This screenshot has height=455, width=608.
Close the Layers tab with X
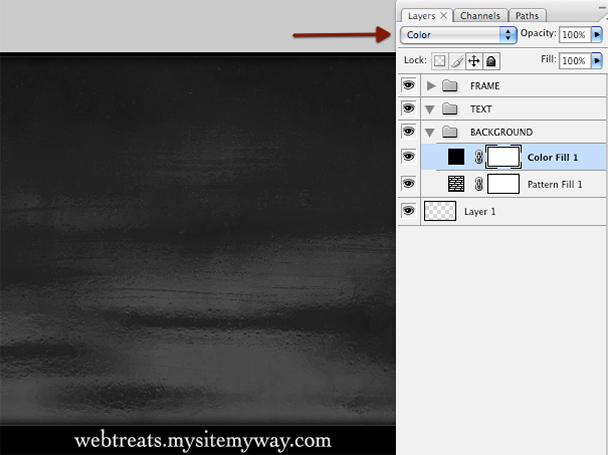[x=444, y=16]
